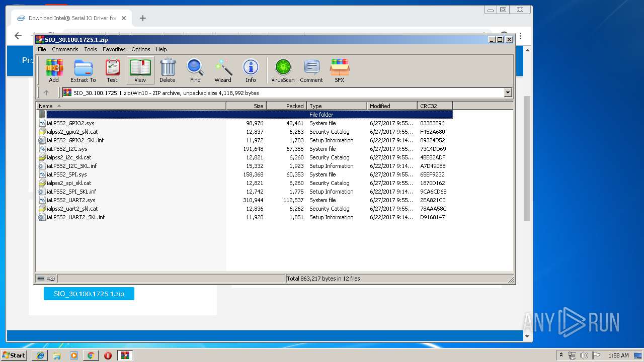Sort files by Name column

pos(131,106)
